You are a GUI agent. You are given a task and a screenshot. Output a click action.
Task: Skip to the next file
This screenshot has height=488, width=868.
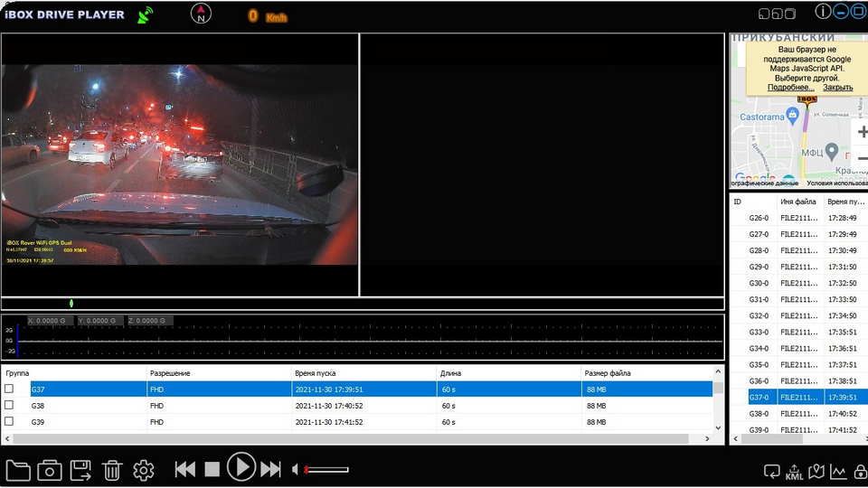(x=270, y=470)
